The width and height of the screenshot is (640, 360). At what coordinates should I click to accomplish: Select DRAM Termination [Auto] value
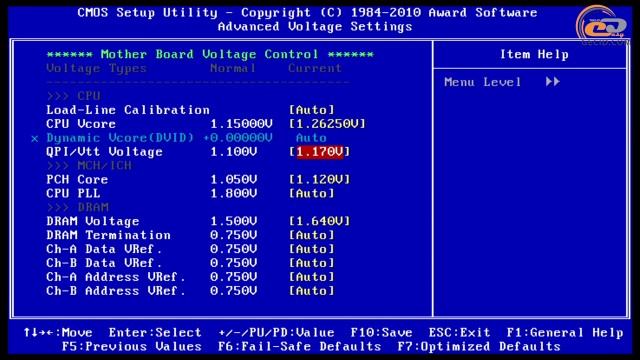[312, 235]
